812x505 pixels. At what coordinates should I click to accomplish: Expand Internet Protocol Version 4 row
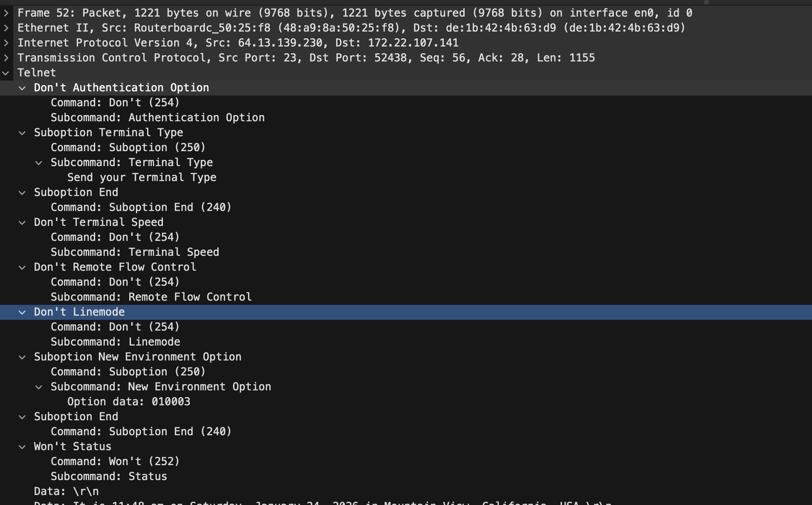tap(6, 43)
